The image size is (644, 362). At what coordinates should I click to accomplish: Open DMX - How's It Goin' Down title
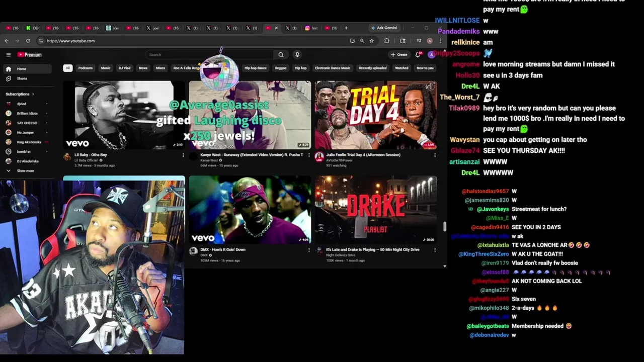click(223, 249)
